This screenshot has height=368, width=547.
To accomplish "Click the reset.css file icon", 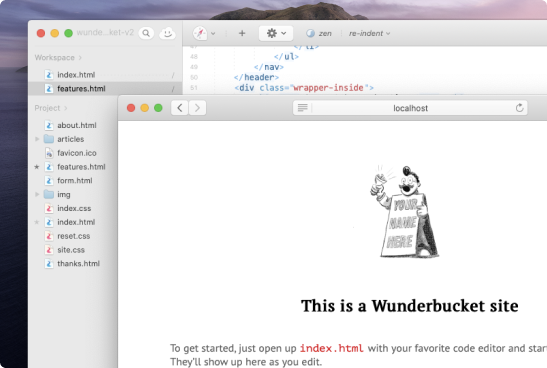I will pos(49,236).
